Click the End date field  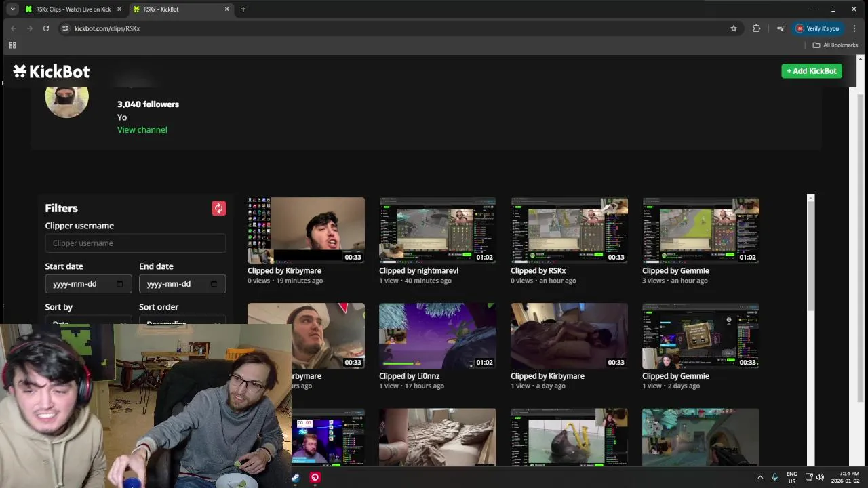[x=182, y=284]
